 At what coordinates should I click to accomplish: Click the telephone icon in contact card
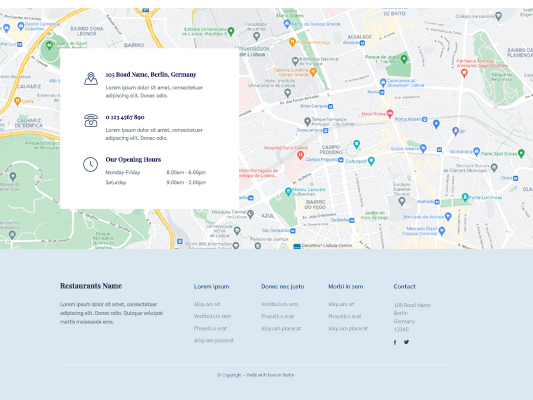tap(91, 121)
